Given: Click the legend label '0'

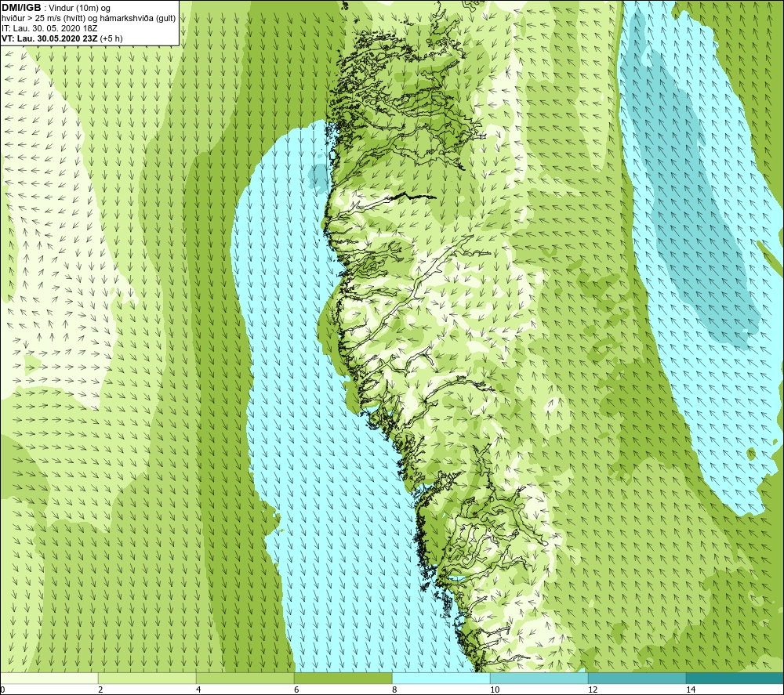Looking at the screenshot, I should pyautogui.click(x=2, y=690).
